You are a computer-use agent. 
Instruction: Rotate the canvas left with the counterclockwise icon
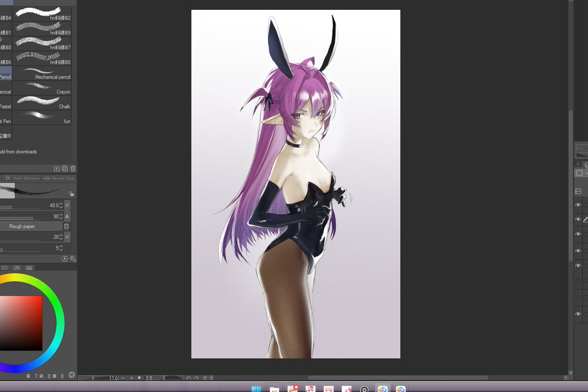[189, 378]
